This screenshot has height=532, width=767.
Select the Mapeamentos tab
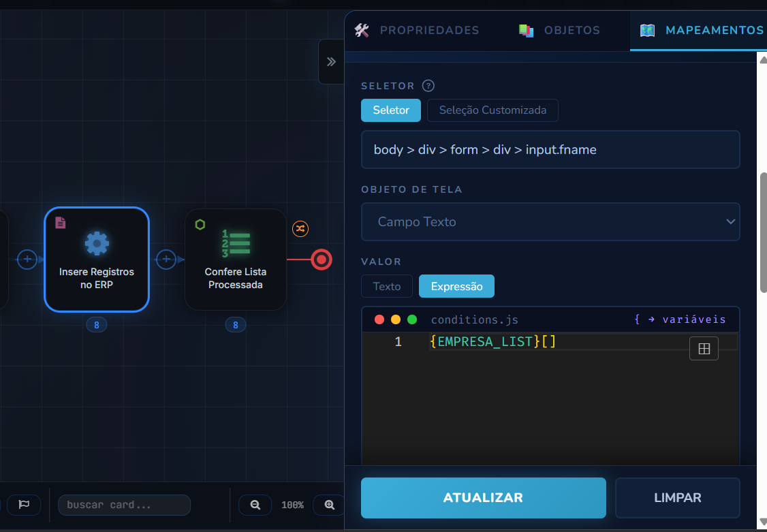coord(702,31)
